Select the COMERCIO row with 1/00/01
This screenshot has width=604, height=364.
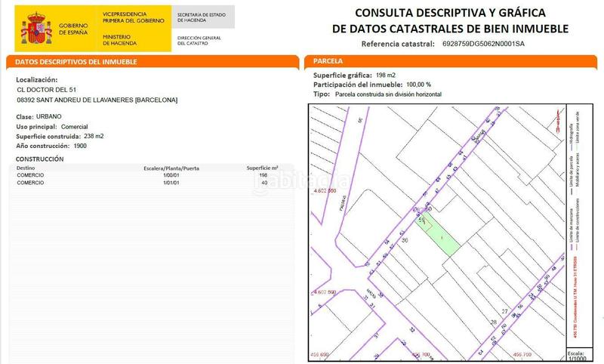[x=152, y=175]
